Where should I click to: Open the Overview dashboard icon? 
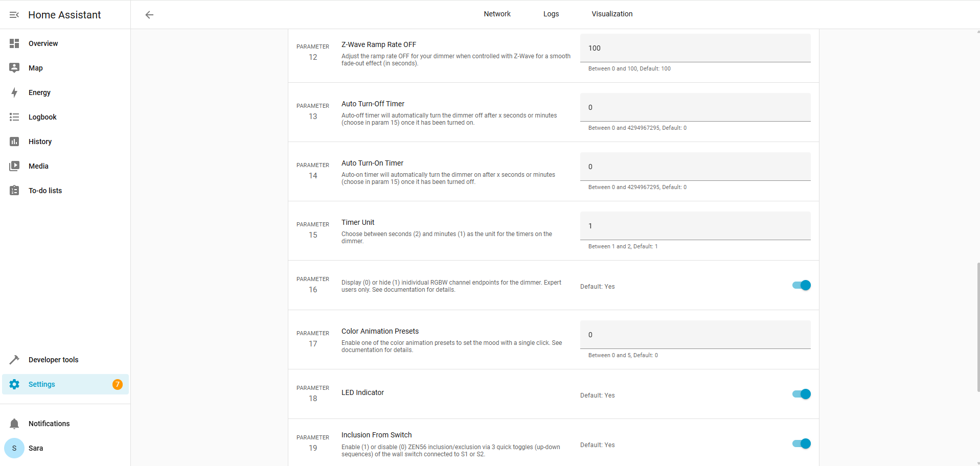(x=14, y=43)
